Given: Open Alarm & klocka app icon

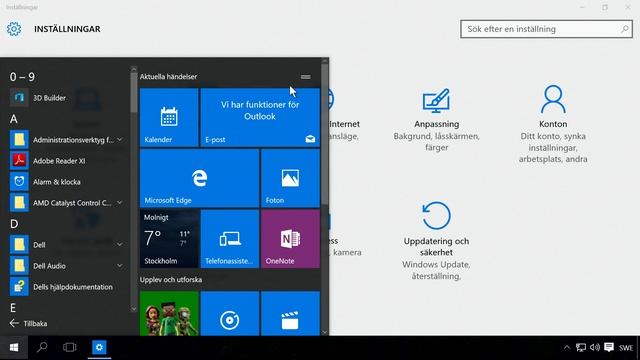Looking at the screenshot, I should coord(19,182).
